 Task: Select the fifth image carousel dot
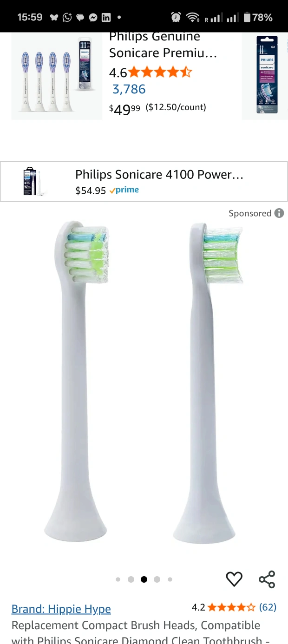[x=170, y=579]
